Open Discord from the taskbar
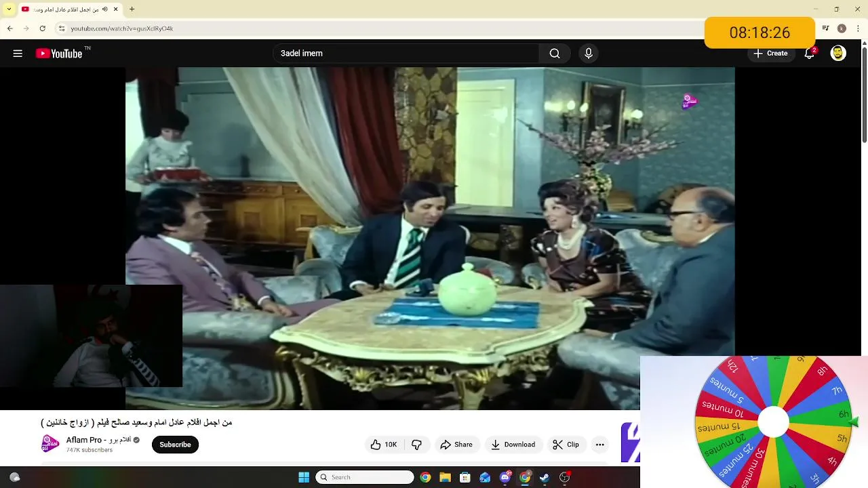 tap(505, 477)
